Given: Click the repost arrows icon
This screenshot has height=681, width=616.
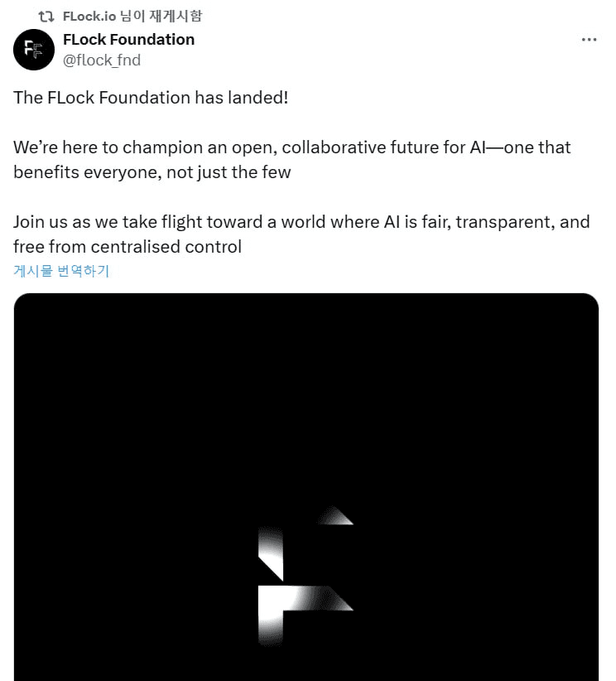Looking at the screenshot, I should [47, 16].
